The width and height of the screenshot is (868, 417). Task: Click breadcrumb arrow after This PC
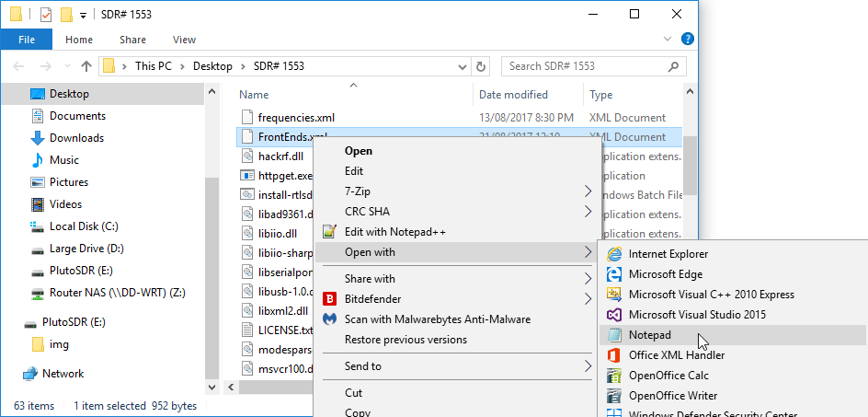click(x=182, y=66)
